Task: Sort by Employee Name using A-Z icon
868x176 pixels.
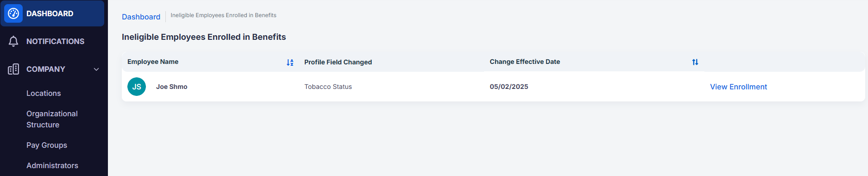Action: pos(290,62)
